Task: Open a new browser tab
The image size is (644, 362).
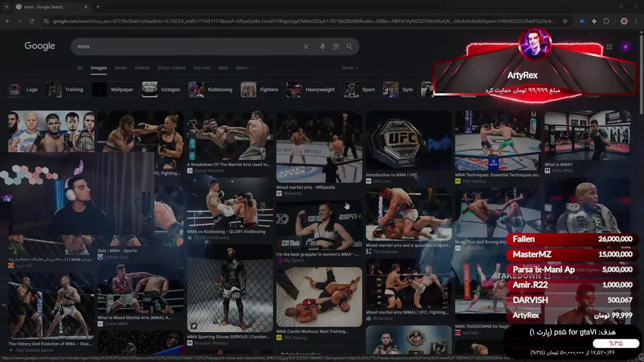Action: [98, 7]
